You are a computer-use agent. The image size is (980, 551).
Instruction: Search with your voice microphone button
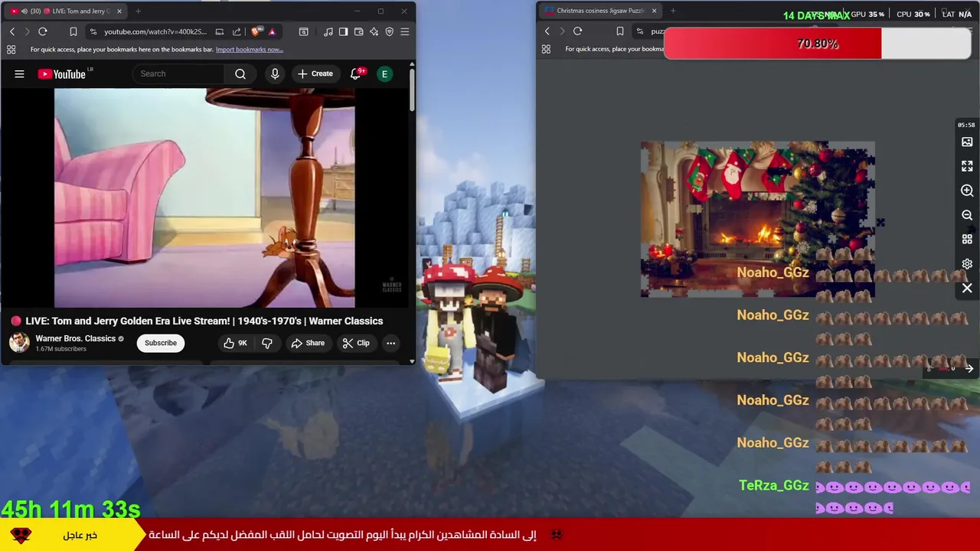[275, 73]
